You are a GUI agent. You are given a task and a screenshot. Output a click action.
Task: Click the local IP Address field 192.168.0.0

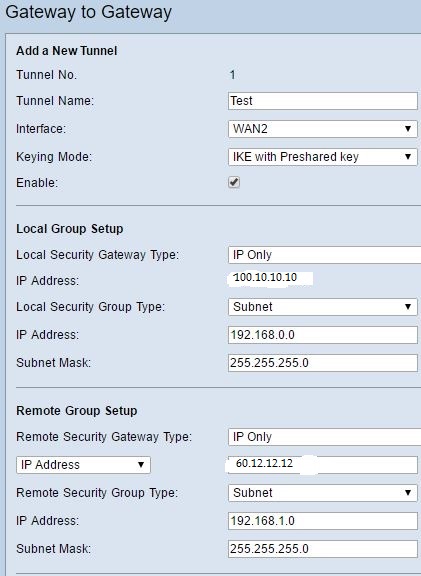click(x=323, y=335)
